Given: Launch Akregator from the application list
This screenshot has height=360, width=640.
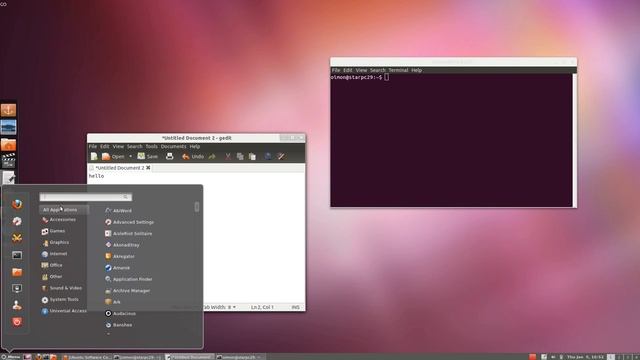Looking at the screenshot, I should pos(120,256).
